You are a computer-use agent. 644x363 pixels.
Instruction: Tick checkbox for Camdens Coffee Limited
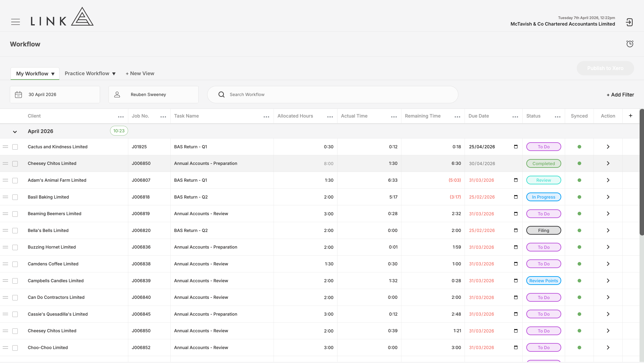pyautogui.click(x=15, y=264)
